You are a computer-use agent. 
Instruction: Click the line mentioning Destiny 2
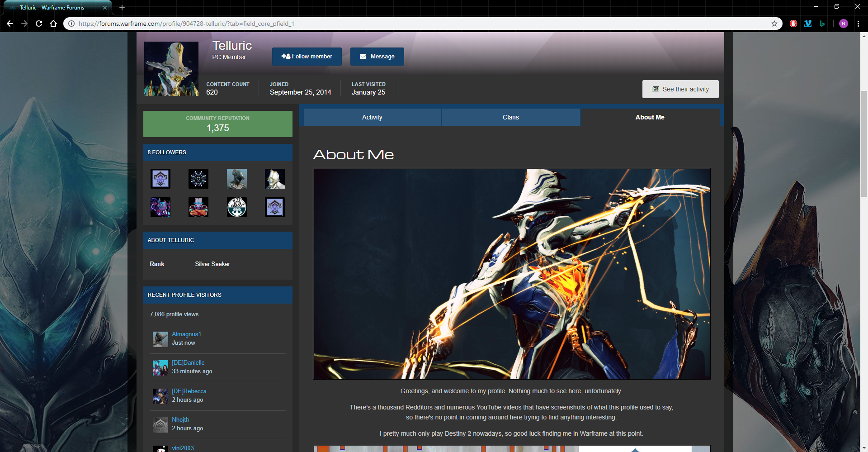pos(511,433)
